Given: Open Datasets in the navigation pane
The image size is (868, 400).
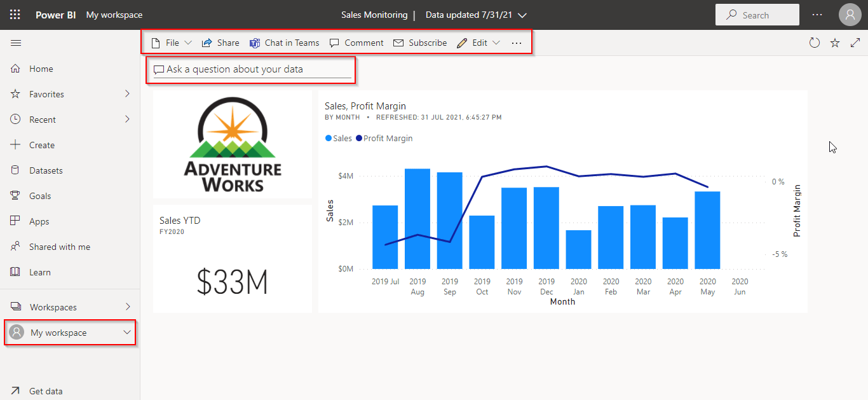Looking at the screenshot, I should point(46,170).
